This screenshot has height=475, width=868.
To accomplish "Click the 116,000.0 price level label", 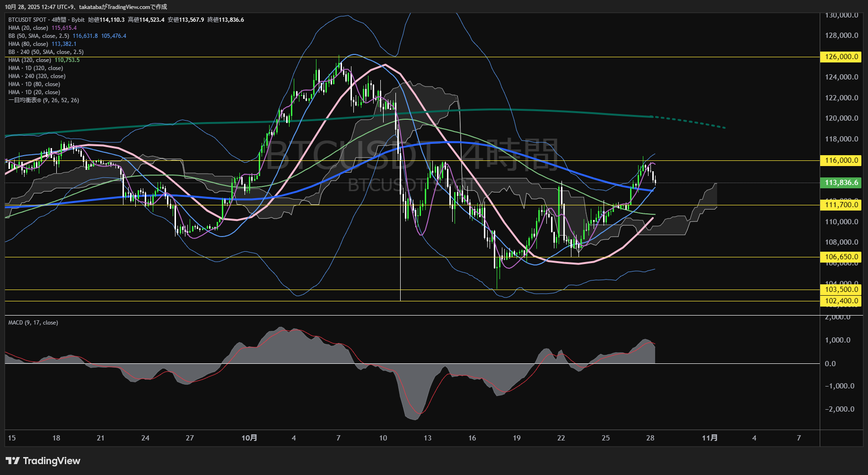I will 841,160.
